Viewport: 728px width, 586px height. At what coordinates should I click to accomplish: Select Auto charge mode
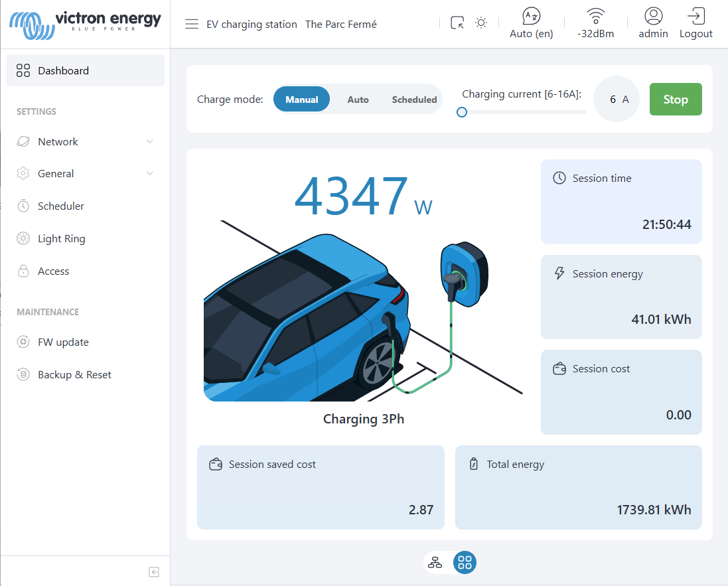click(x=358, y=99)
